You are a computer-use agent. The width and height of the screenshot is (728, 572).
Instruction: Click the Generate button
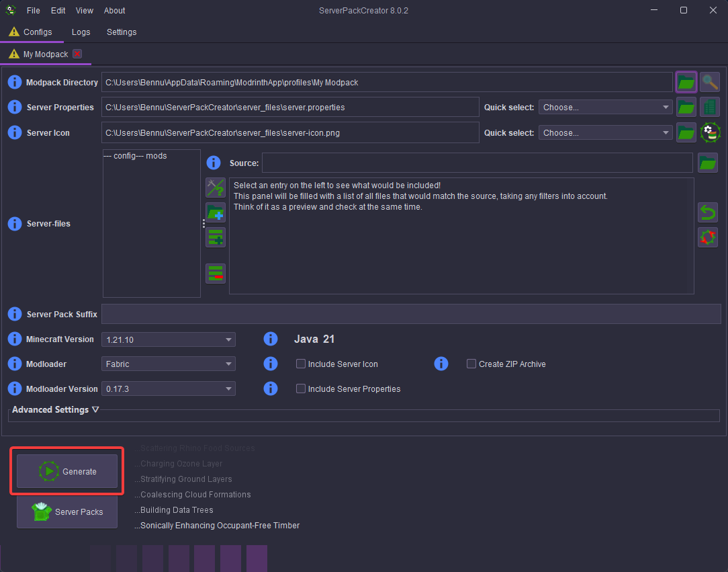point(67,471)
